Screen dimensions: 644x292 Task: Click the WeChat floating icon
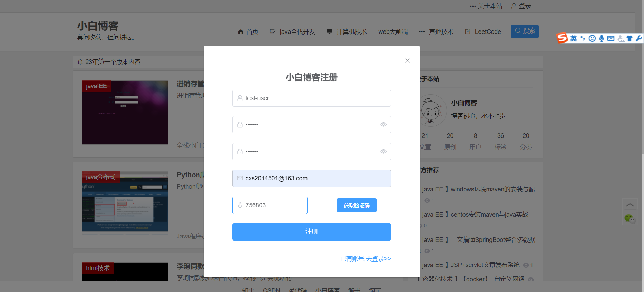click(x=630, y=219)
